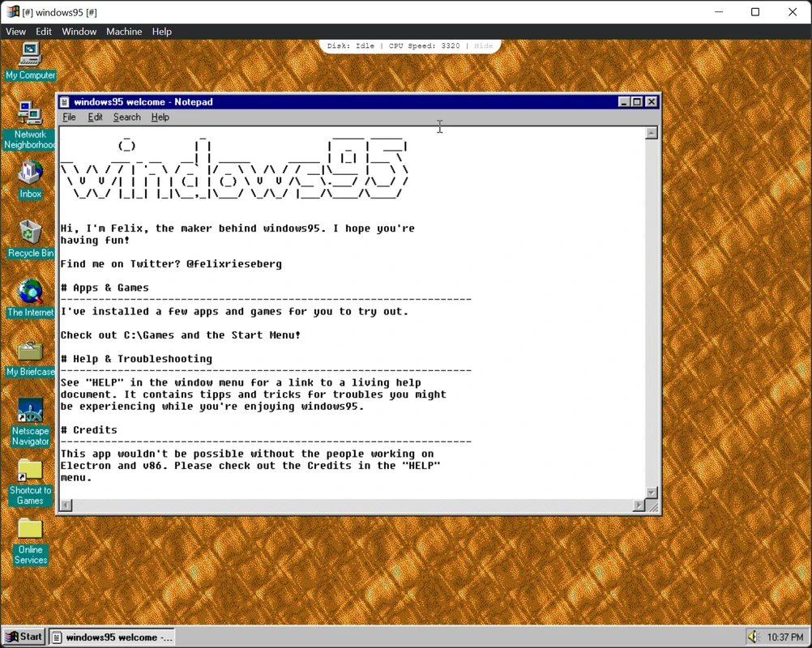Select The Internet desktop icon
This screenshot has height=648, width=812.
pyautogui.click(x=30, y=292)
